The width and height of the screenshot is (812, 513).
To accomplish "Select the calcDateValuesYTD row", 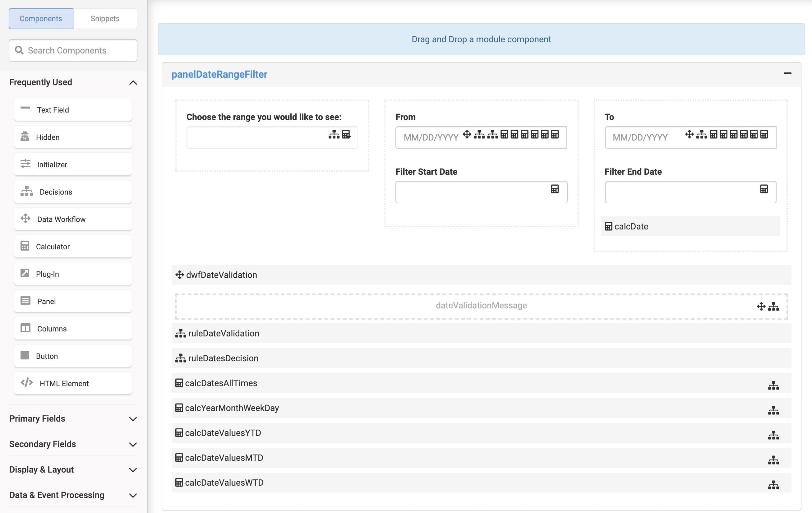I will 481,433.
